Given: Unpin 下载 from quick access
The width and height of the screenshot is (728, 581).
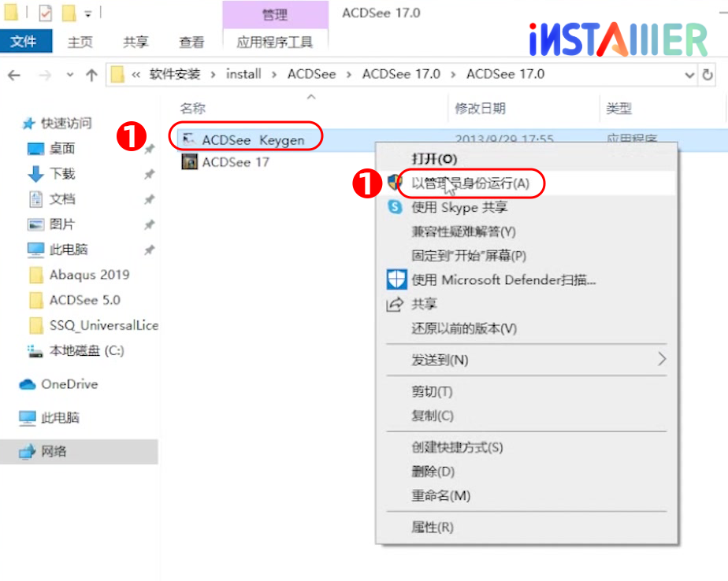Looking at the screenshot, I should 149,175.
